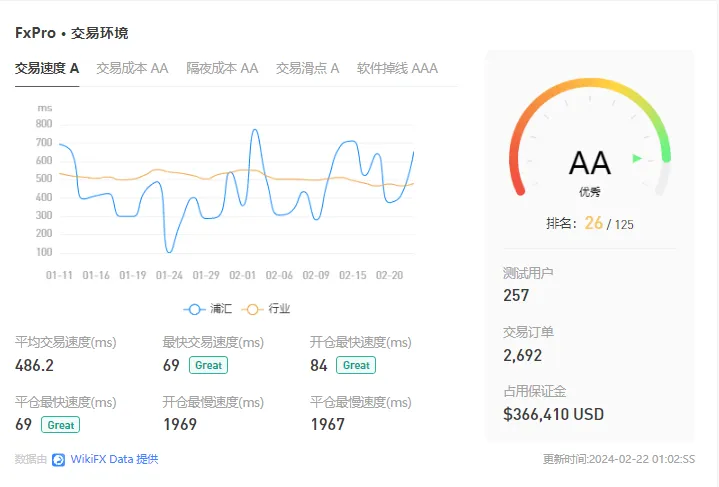Click the 800 y-axis label
Screen dimensions: 719x487
tap(44, 124)
